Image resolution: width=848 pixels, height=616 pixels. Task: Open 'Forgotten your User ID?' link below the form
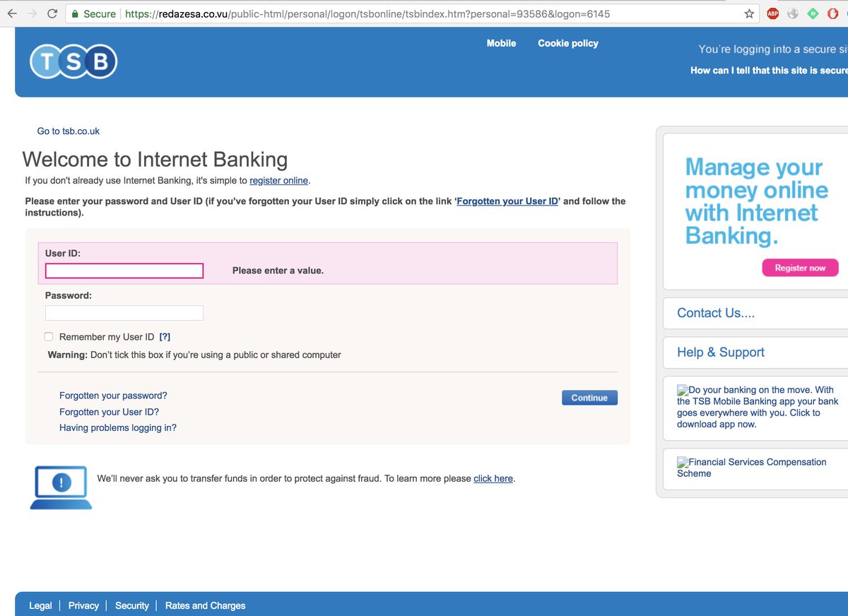pos(109,412)
